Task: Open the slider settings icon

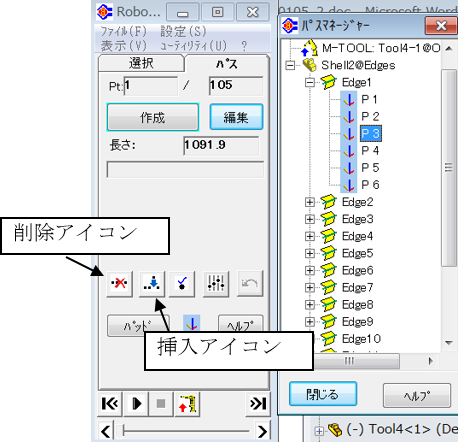Action: pyautogui.click(x=216, y=284)
